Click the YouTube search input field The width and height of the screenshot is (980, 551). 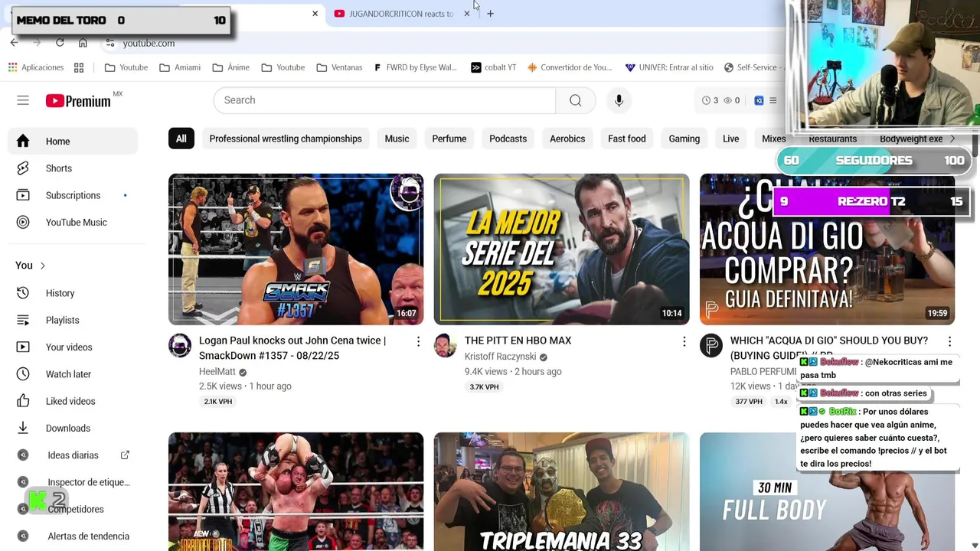pos(384,100)
